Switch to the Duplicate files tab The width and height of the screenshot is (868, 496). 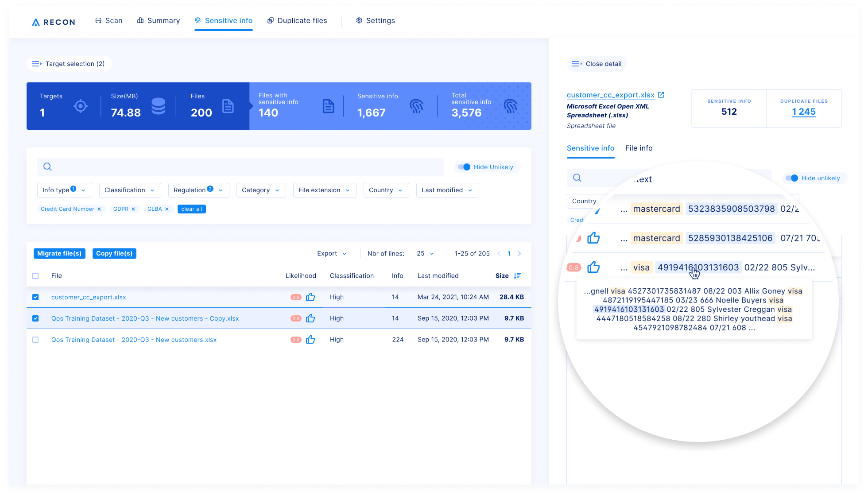(x=297, y=21)
